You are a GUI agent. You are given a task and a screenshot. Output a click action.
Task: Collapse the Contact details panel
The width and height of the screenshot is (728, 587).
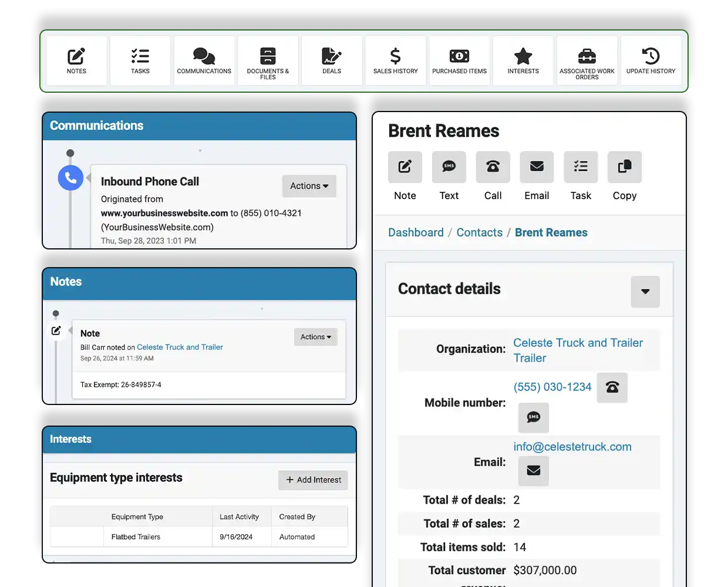click(x=645, y=292)
